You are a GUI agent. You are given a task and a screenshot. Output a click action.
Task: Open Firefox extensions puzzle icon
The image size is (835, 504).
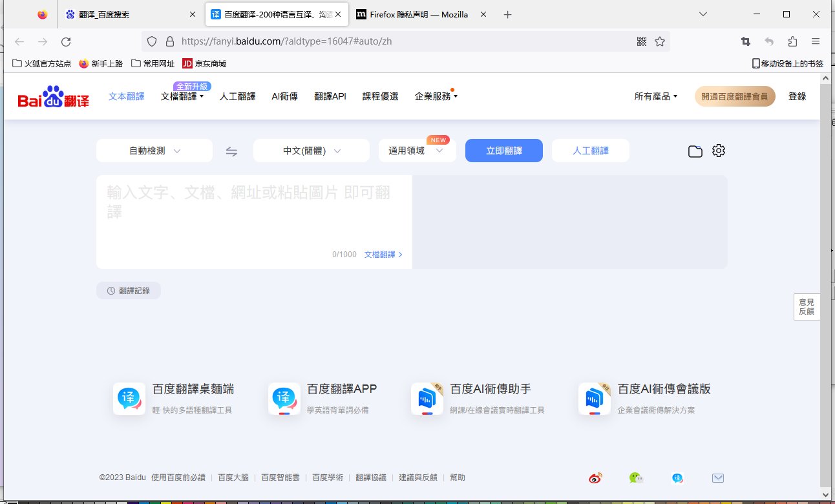(x=792, y=41)
